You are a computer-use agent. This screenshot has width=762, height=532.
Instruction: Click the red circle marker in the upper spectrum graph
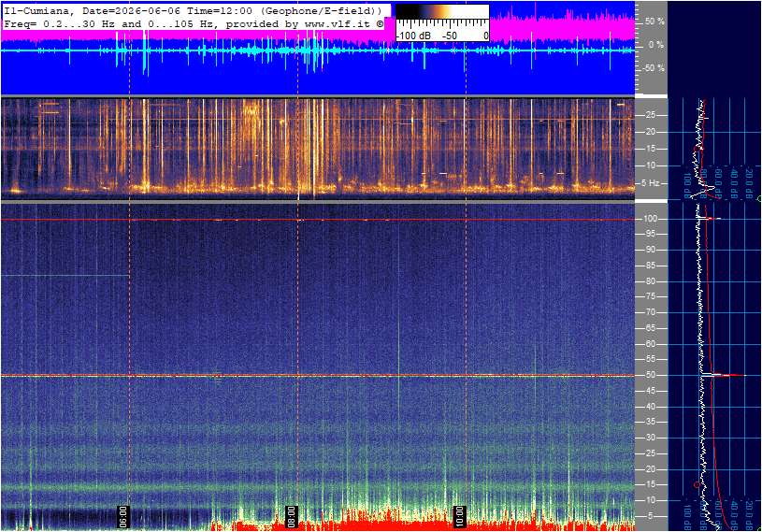tap(697, 149)
